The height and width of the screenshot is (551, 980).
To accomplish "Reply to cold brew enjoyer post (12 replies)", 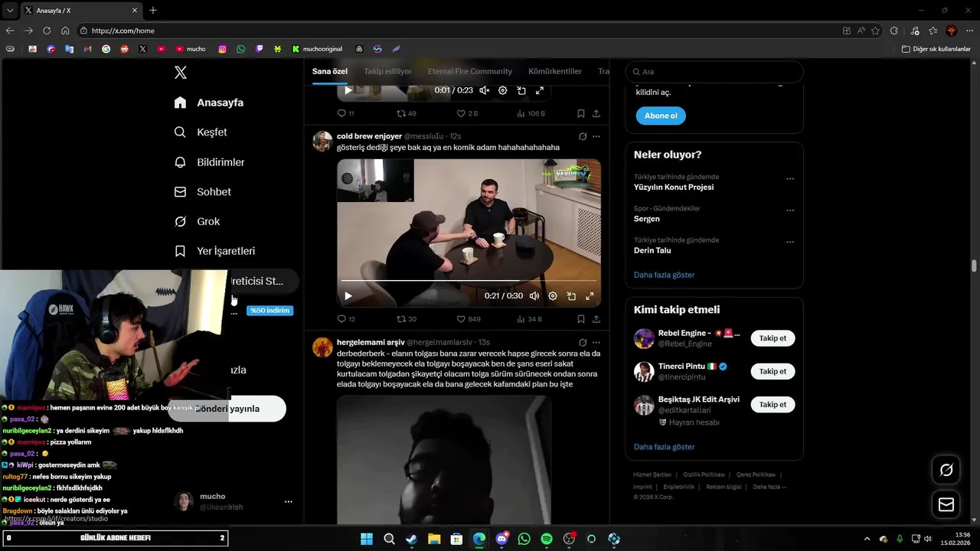I will [x=346, y=319].
